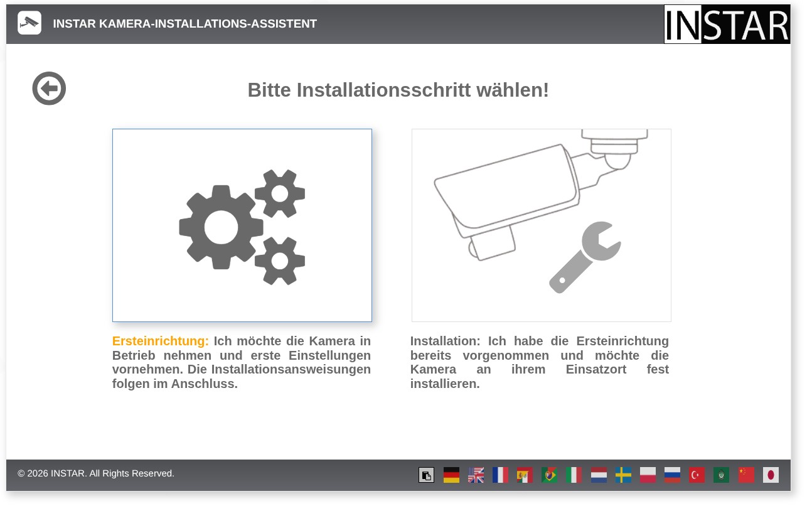The height and width of the screenshot is (506, 812).
Task: Click the camera app icon in the header
Action: point(29,23)
